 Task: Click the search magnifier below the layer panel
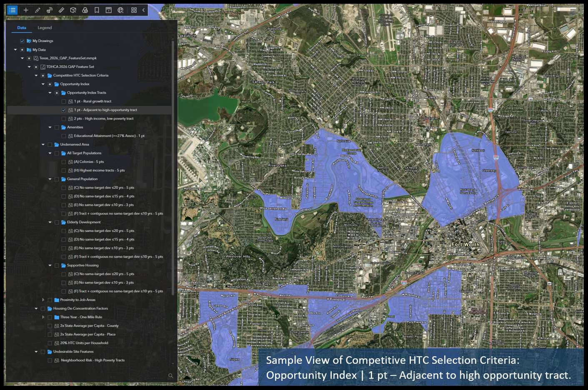[170, 375]
